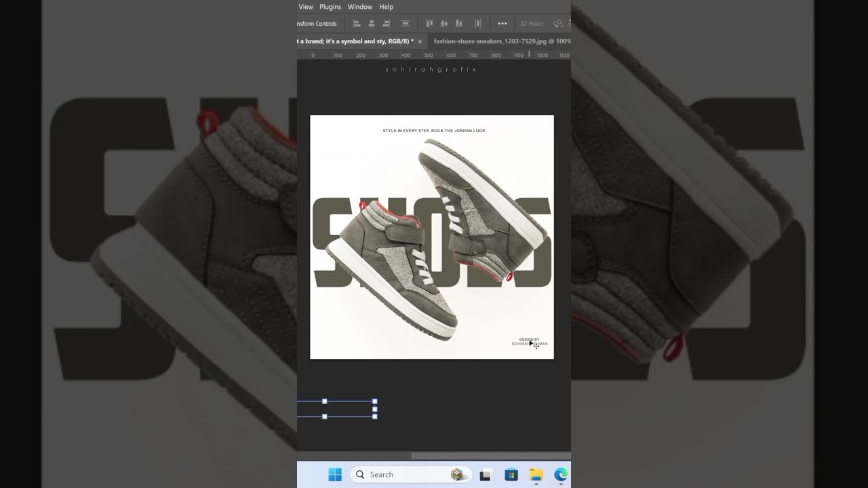The width and height of the screenshot is (868, 488).
Task: Distribute vertically icon in options bar
Action: pyautogui.click(x=406, y=24)
